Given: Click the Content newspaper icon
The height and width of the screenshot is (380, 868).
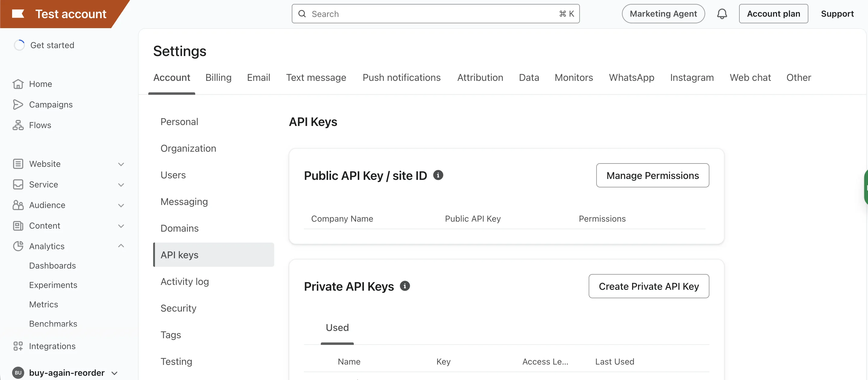Looking at the screenshot, I should [x=18, y=226].
